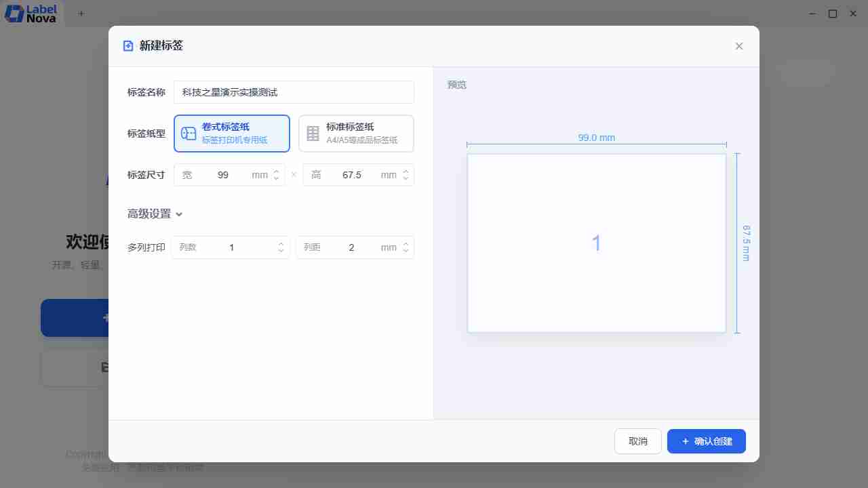
Task: Decrease label height with down arrow
Action: 406,178
